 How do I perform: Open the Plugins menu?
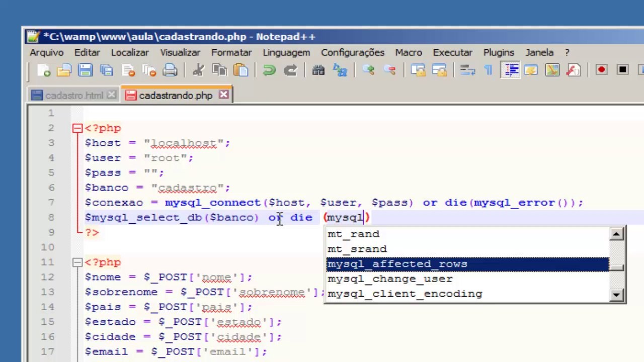pyautogui.click(x=499, y=52)
